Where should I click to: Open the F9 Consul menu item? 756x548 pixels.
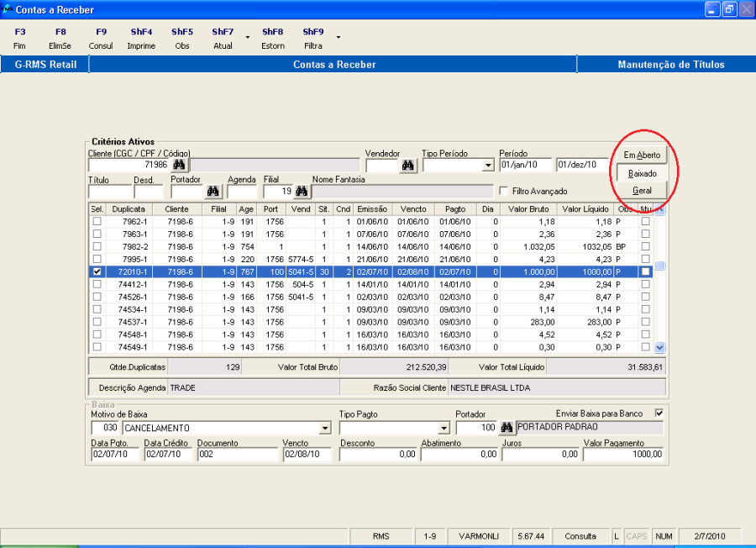pos(101,39)
